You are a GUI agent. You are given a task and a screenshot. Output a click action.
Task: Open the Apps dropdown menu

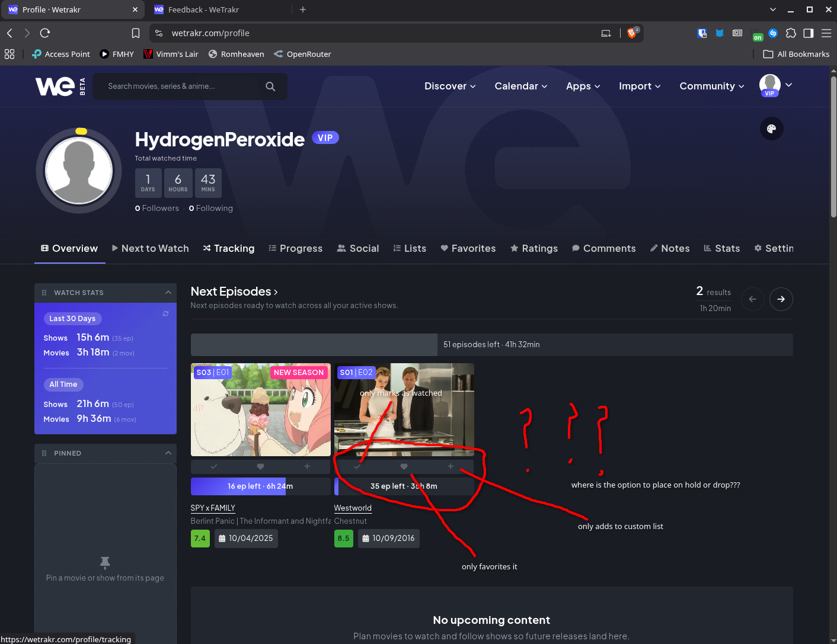(583, 86)
